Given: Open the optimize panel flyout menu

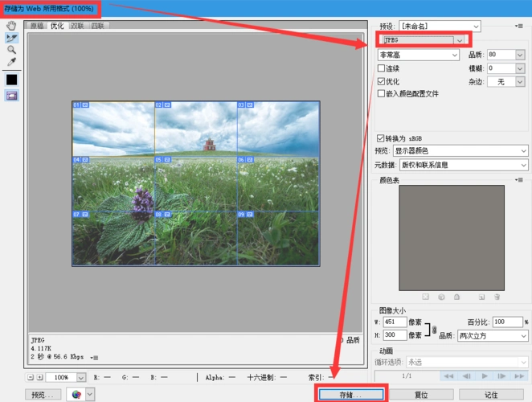Looking at the screenshot, I should coord(520,26).
